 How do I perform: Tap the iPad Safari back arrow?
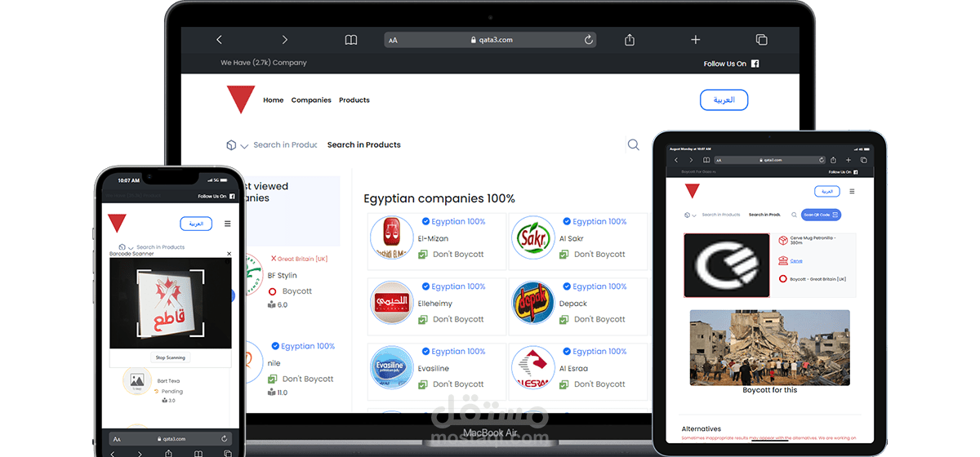[676, 161]
